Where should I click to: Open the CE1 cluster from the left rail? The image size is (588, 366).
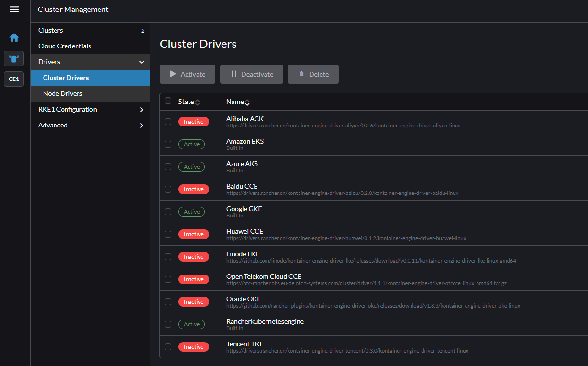13,79
